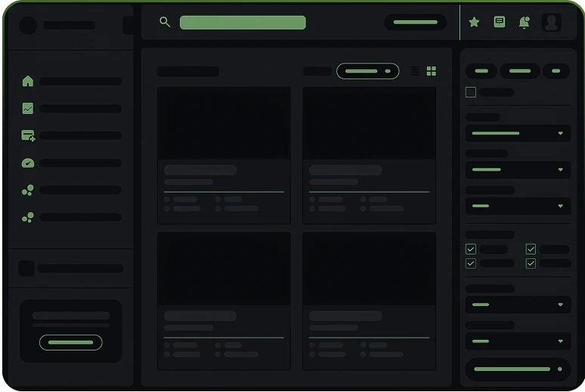
Task: Expand the dropdown directly below the checkbox group
Action: (x=518, y=304)
